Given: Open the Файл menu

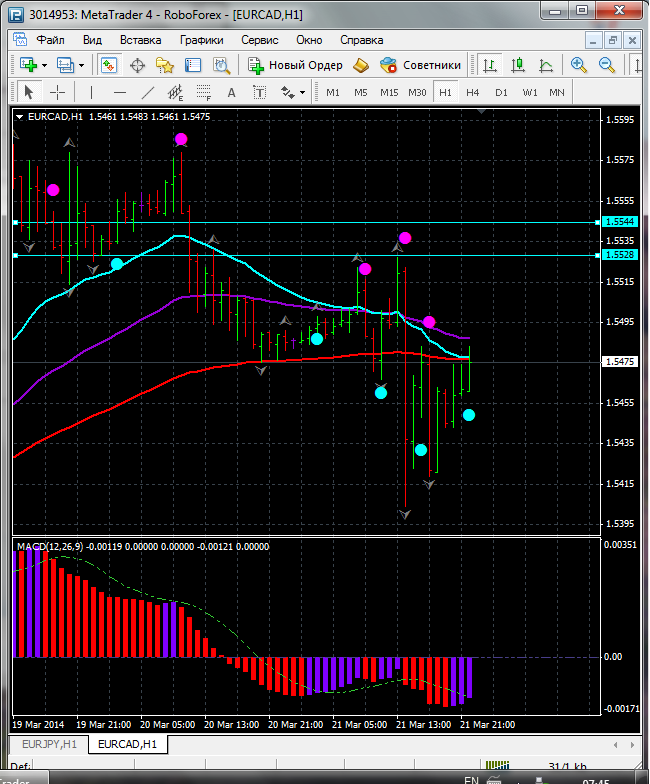Looking at the screenshot, I should (50, 40).
